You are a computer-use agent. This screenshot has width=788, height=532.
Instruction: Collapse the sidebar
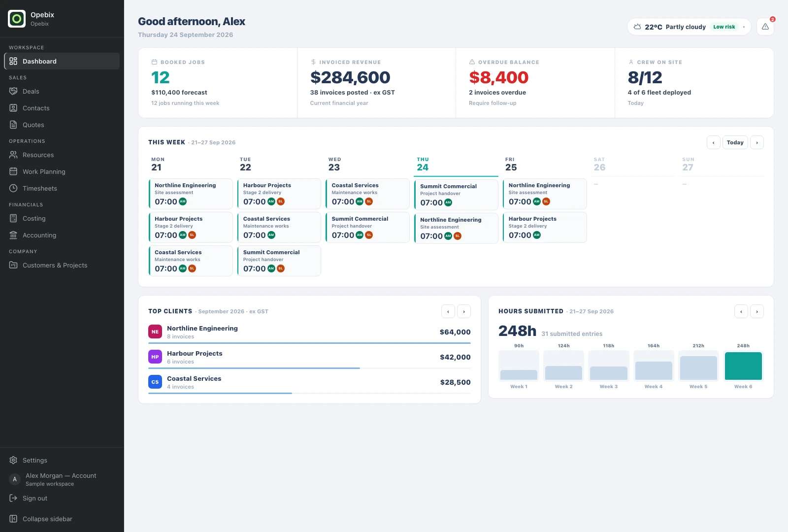[62, 519]
